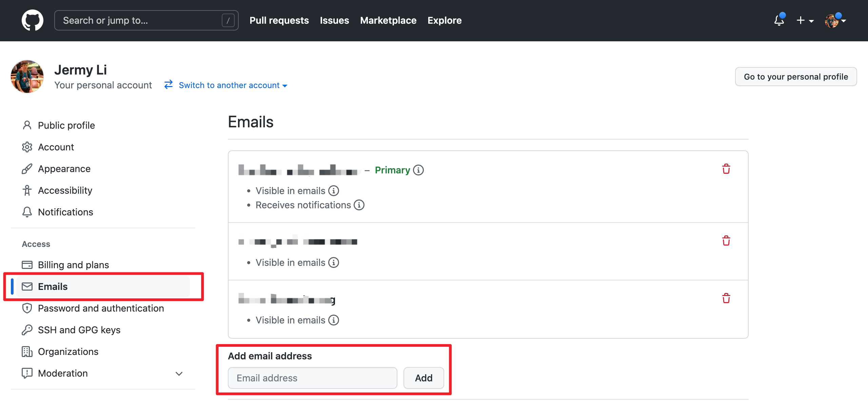This screenshot has width=868, height=401.
Task: Click the Add email button
Action: (x=423, y=378)
